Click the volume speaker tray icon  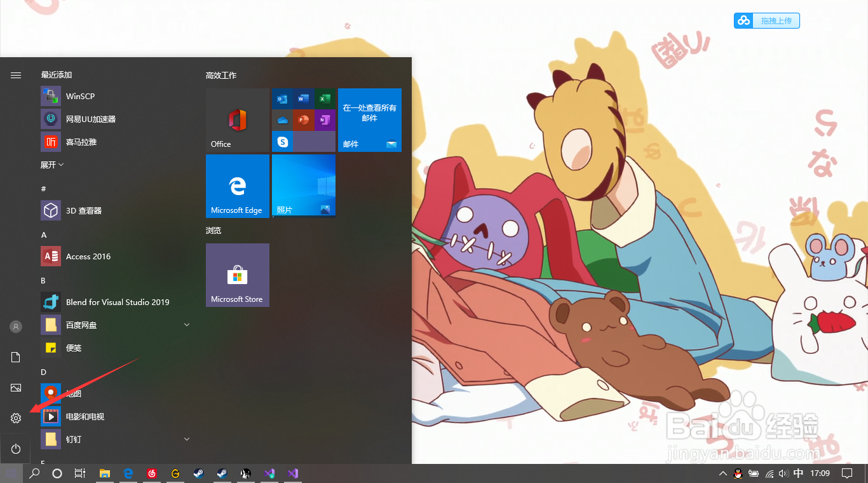pos(783,473)
